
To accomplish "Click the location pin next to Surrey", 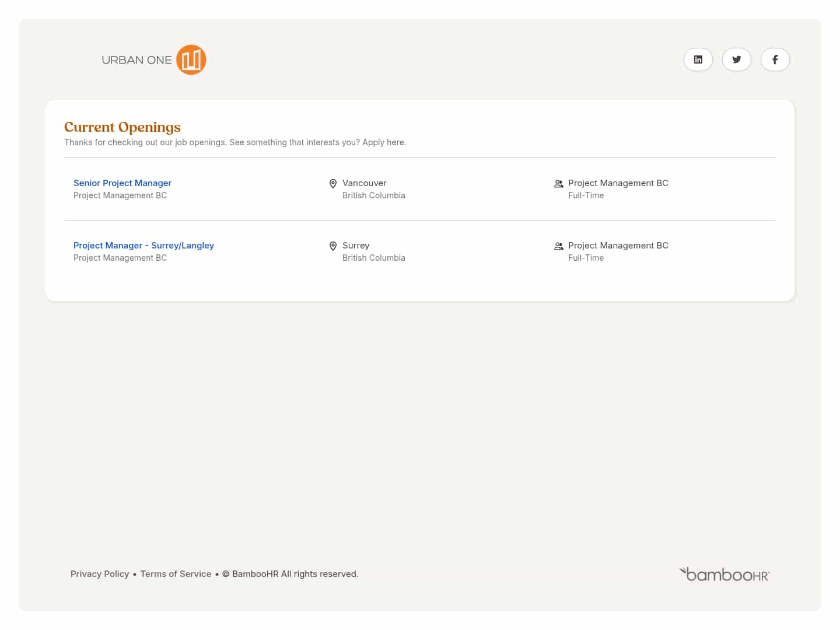I will [333, 246].
